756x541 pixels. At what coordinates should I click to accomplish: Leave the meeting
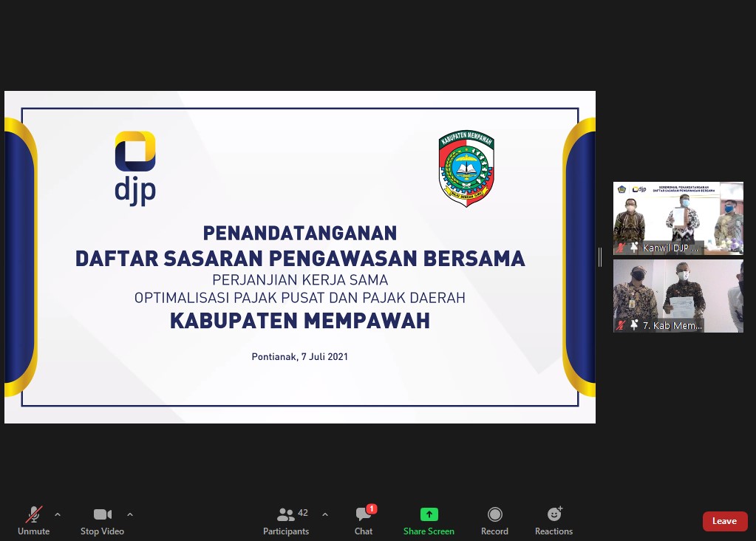pos(724,521)
